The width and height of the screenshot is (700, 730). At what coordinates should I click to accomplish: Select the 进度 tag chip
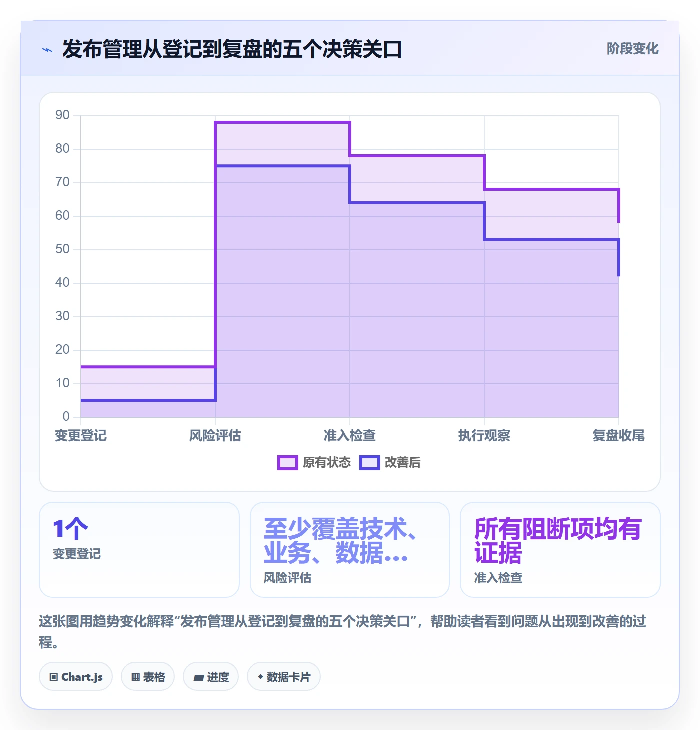tap(211, 677)
